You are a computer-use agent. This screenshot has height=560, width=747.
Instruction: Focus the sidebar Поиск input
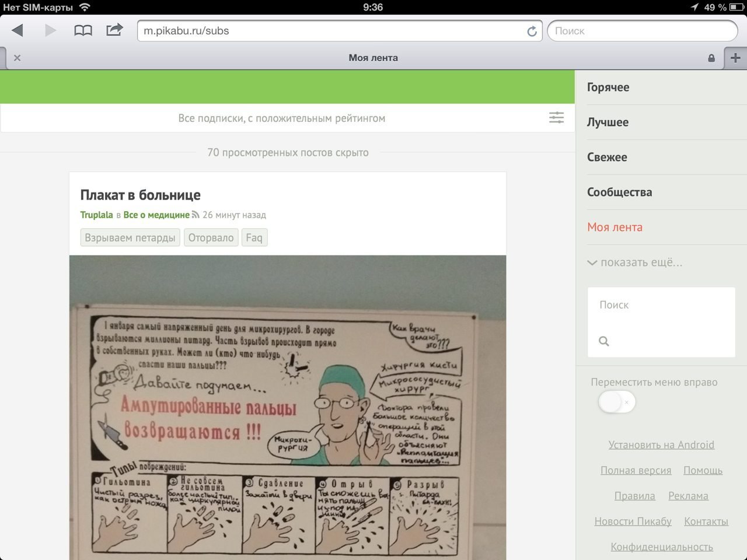[661, 305]
